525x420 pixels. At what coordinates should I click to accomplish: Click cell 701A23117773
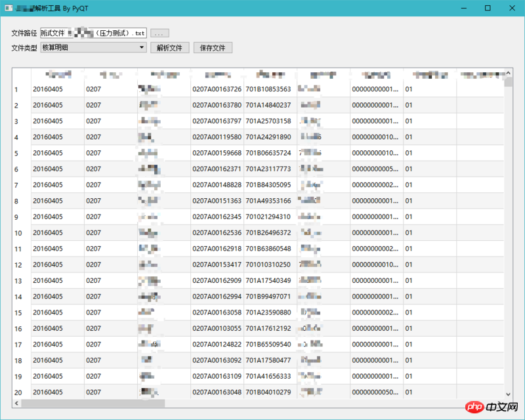click(x=270, y=169)
